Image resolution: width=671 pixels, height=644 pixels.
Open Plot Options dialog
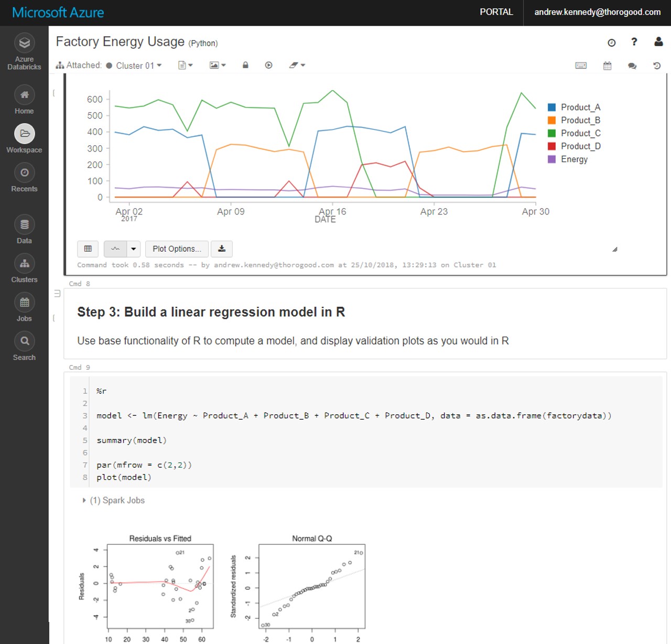[x=177, y=249]
